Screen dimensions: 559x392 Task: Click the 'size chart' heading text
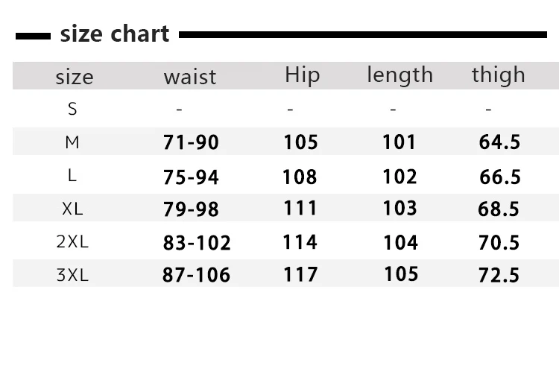pos(115,34)
